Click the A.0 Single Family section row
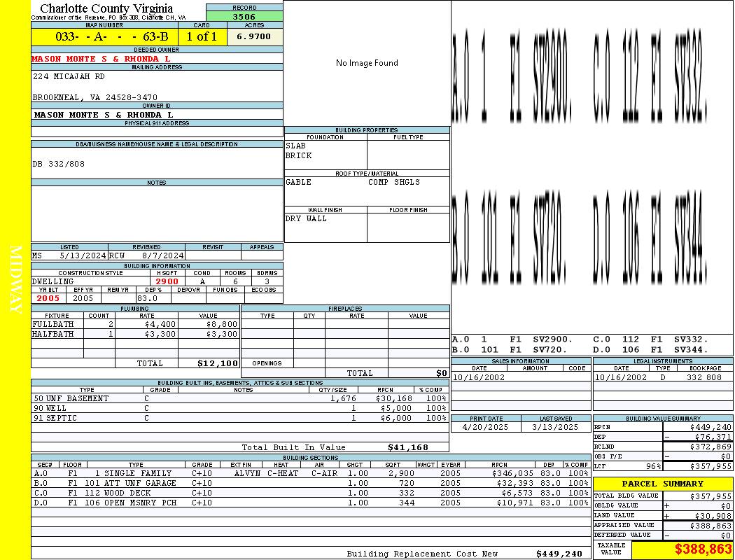The width and height of the screenshot is (735, 560). [311, 473]
